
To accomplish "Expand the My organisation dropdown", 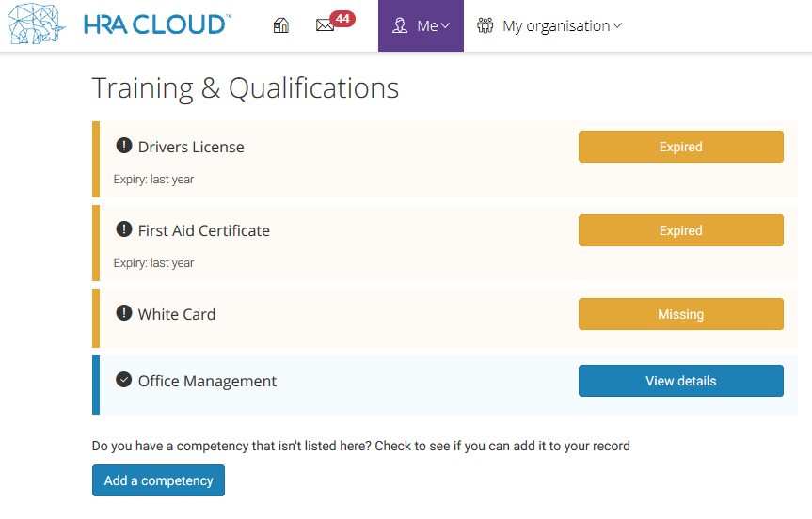I will pos(549,26).
